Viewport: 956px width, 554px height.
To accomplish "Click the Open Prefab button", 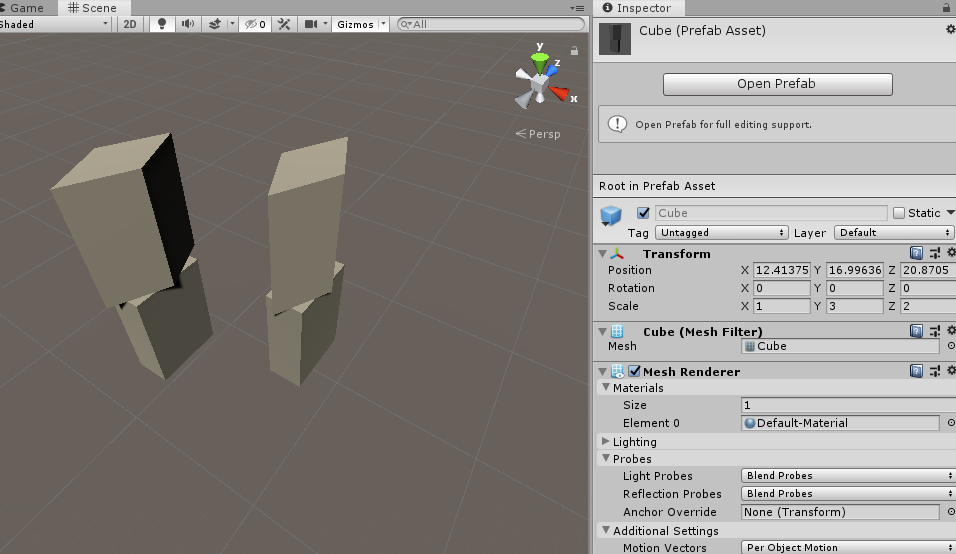I will (x=777, y=84).
